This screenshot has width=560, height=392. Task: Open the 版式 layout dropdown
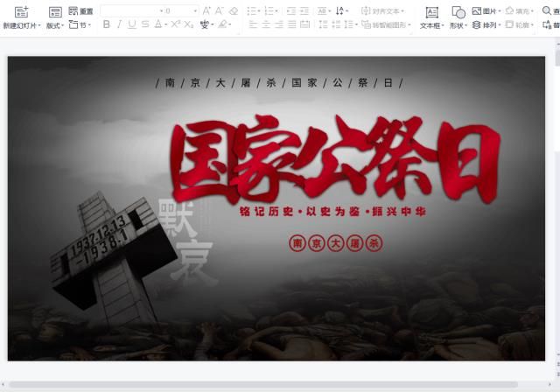[x=55, y=25]
